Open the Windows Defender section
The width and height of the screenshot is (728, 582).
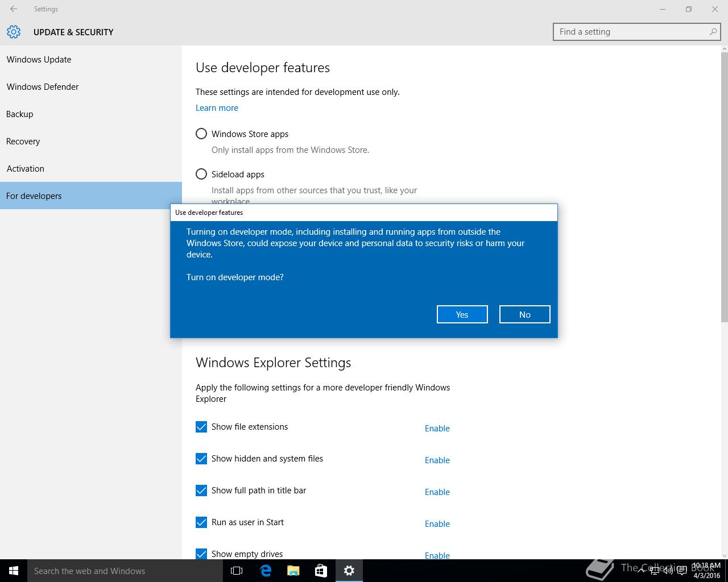[x=91, y=86]
